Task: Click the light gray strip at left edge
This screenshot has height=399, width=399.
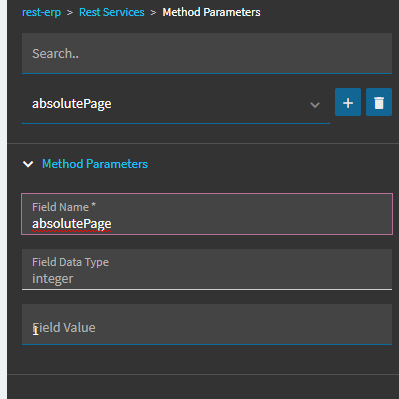Action: coord(3,199)
